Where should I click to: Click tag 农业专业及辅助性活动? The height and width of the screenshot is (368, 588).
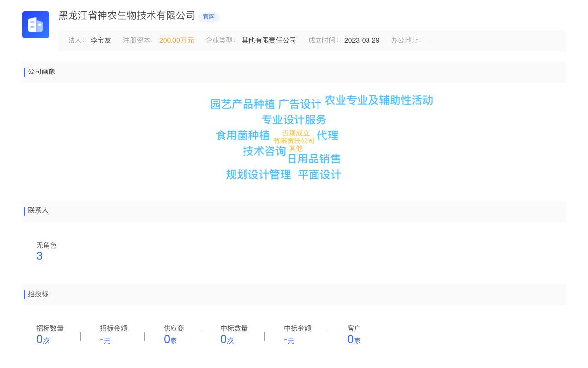tap(379, 100)
